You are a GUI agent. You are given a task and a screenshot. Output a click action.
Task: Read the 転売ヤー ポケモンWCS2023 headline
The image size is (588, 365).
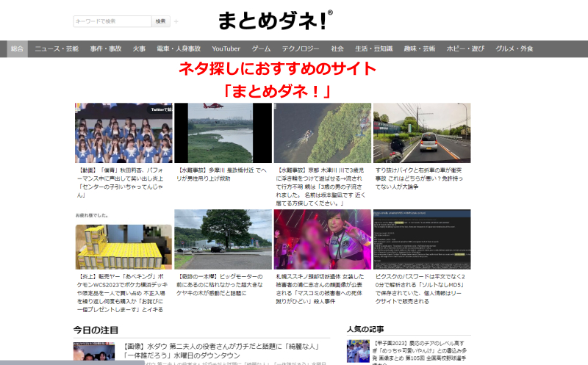[122, 293]
